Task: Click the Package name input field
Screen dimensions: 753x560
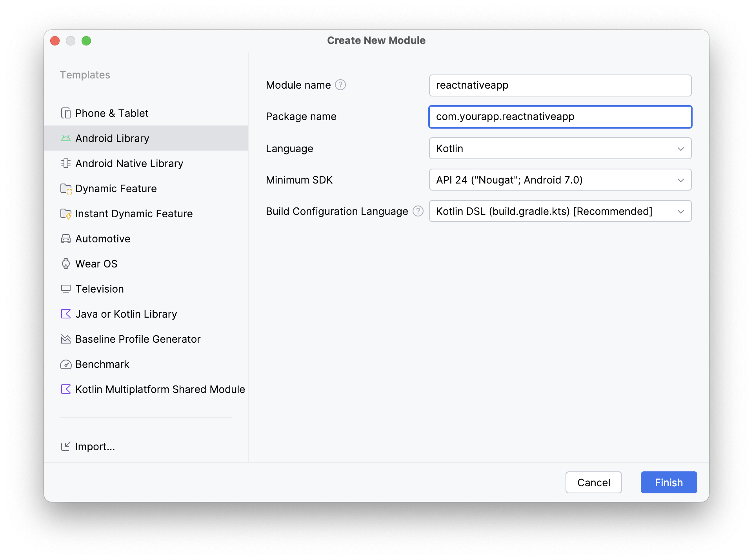Action: pos(560,116)
